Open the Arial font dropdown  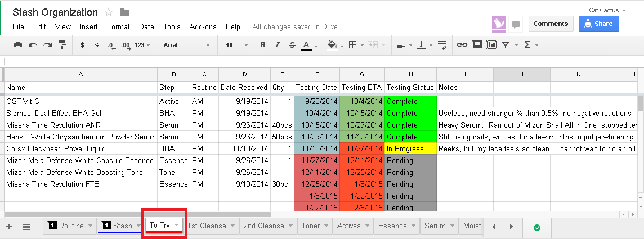click(x=186, y=45)
